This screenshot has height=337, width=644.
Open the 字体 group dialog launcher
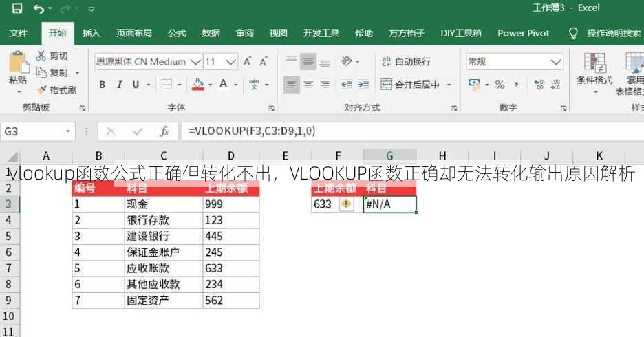272,108
